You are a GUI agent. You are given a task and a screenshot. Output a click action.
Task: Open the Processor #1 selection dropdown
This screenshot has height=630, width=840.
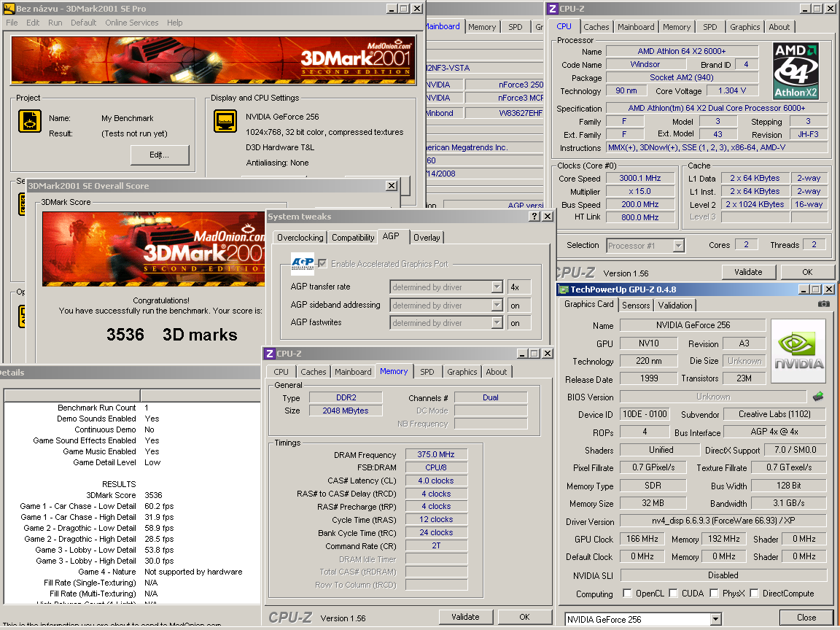[x=678, y=245]
